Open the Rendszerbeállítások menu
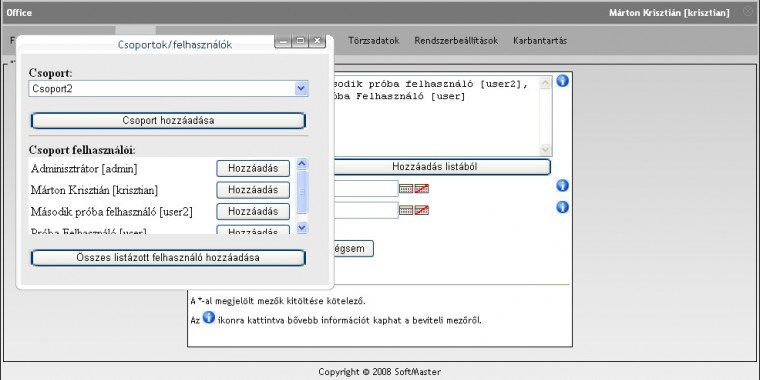Viewport: 760px width, 380px height. tap(456, 41)
